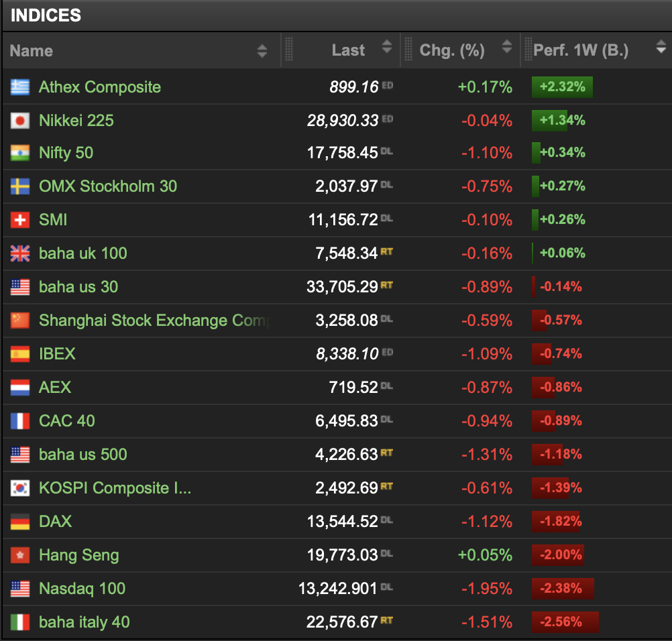Viewport: 672px width, 641px height.
Task: Click the grip handle left of Chg. (%) header
Action: point(408,49)
